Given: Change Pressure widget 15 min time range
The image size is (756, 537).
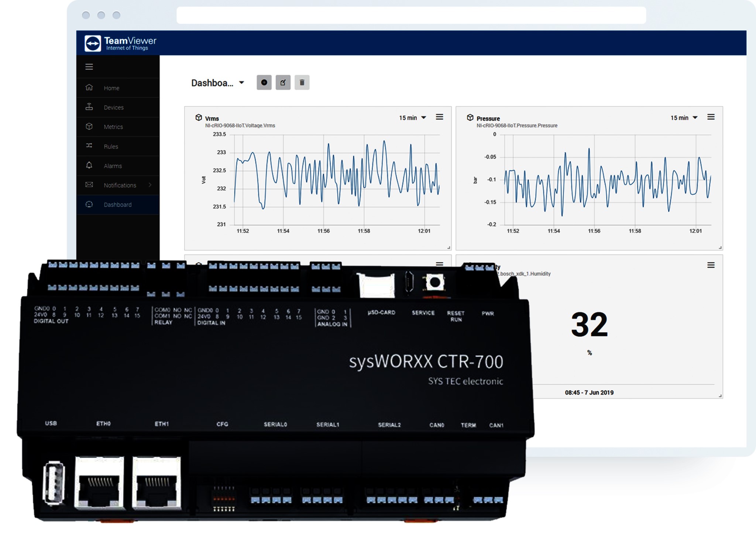Looking at the screenshot, I should (x=684, y=118).
